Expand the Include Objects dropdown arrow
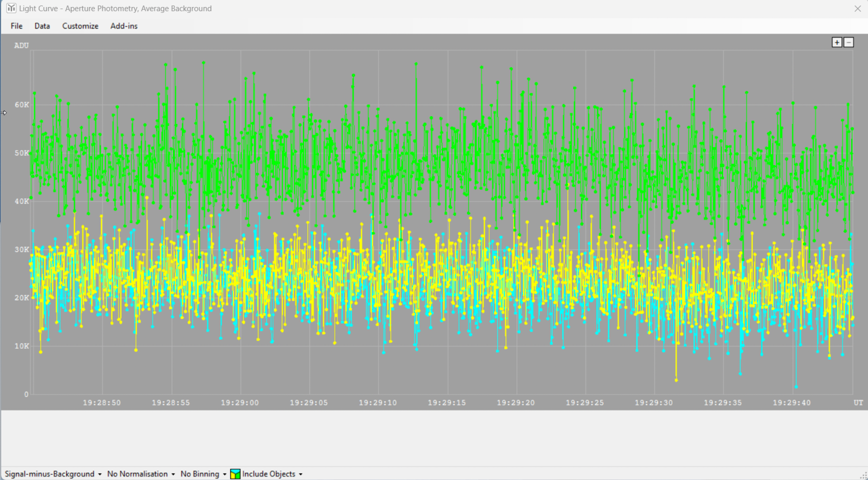 pos(301,474)
